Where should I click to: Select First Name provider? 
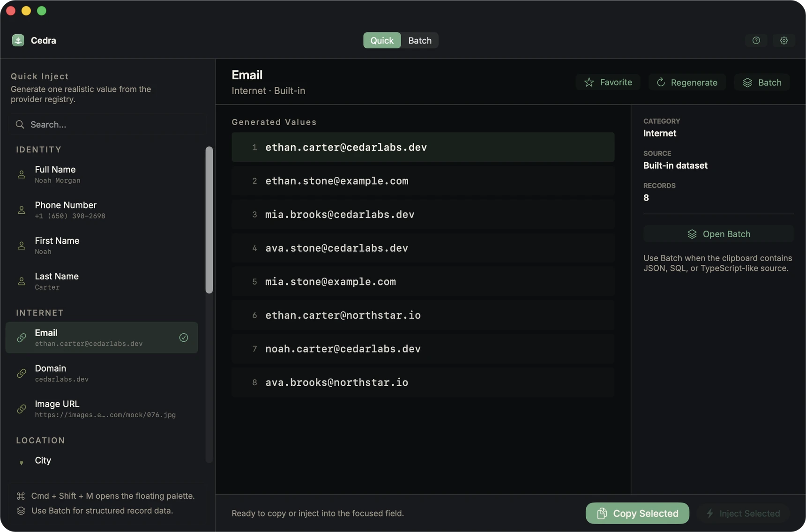tap(102, 246)
